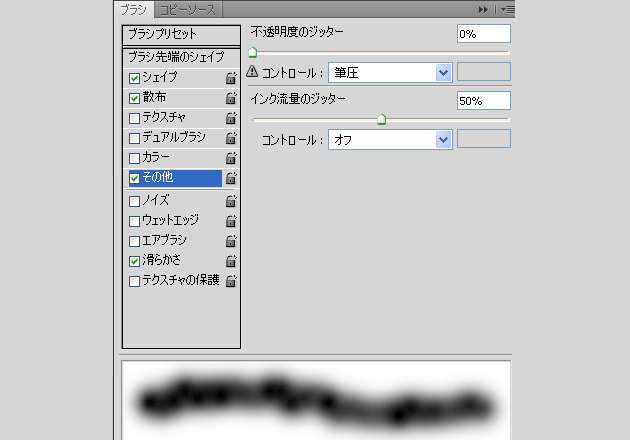Click the インク流量のジッター slider handle
The width and height of the screenshot is (630, 440).
381,120
